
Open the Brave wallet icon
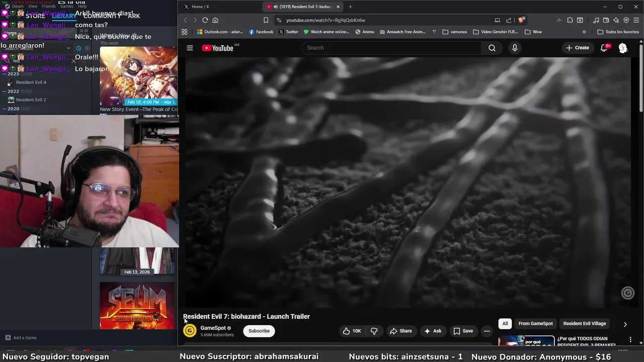click(x=606, y=20)
